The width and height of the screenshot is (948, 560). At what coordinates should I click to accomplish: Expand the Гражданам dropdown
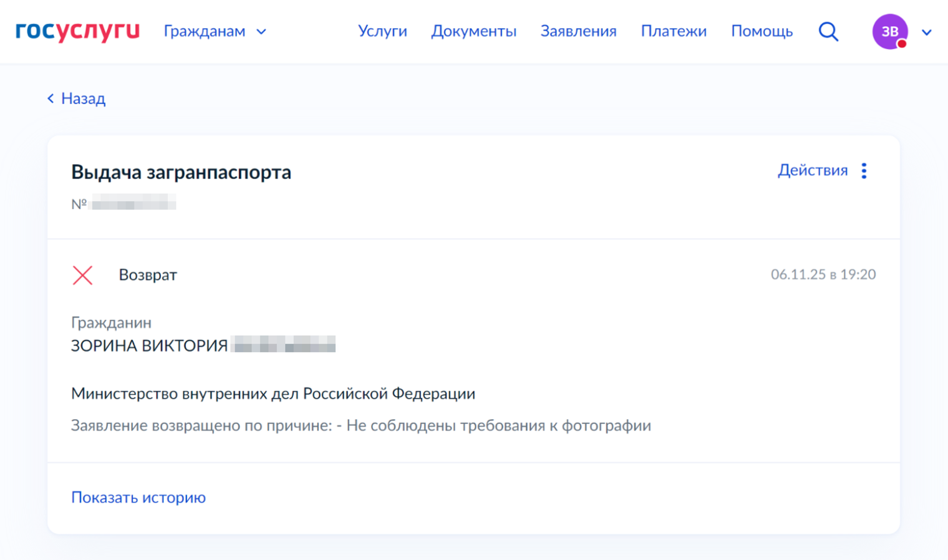[x=215, y=31]
